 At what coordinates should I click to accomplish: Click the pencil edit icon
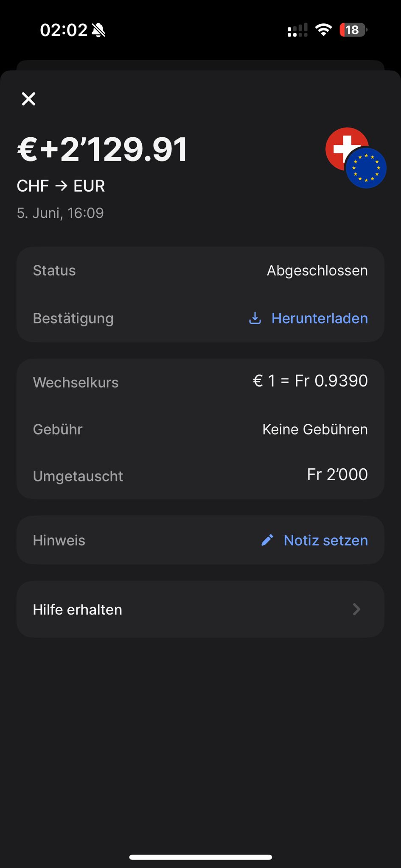[x=267, y=540]
